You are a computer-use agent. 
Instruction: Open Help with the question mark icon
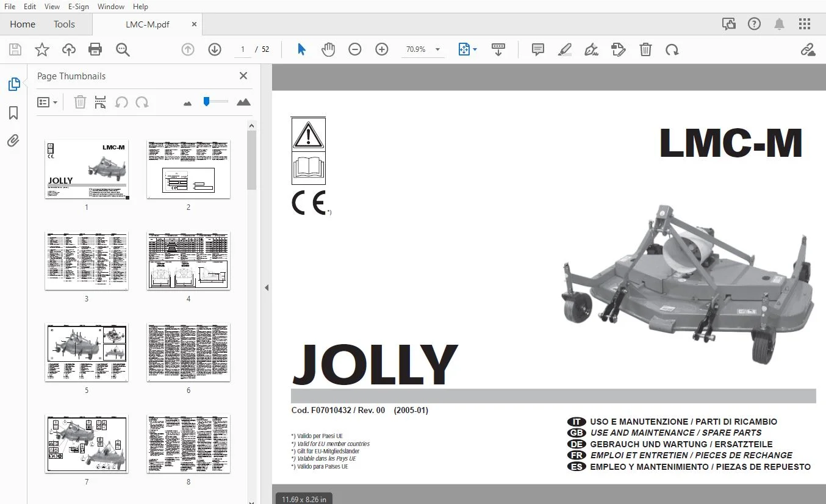[755, 24]
